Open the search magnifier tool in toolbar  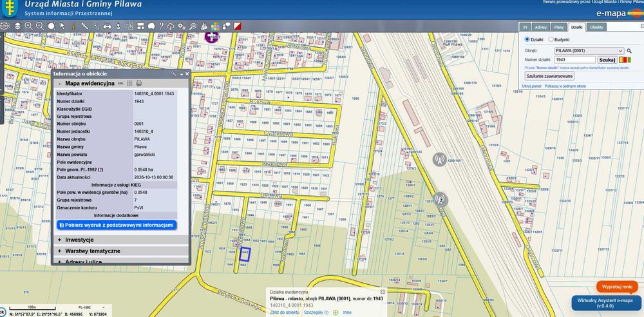coord(193,26)
